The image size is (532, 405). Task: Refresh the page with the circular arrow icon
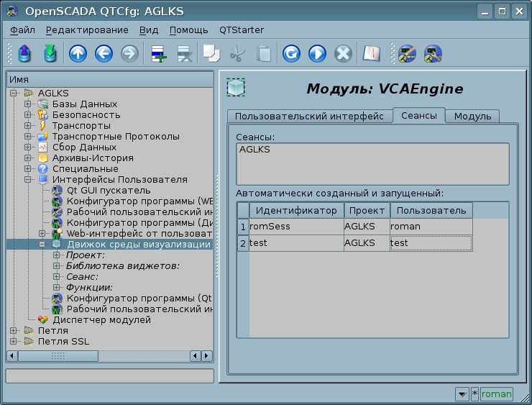[291, 54]
